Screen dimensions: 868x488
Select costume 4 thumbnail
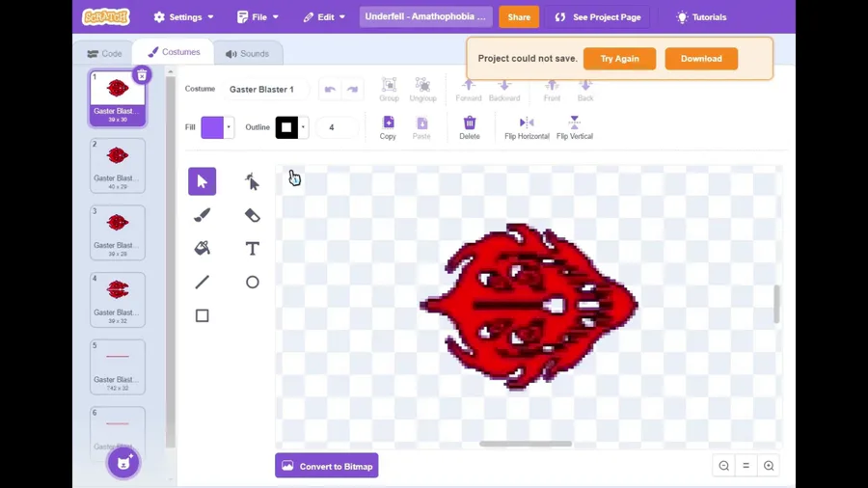coord(118,300)
